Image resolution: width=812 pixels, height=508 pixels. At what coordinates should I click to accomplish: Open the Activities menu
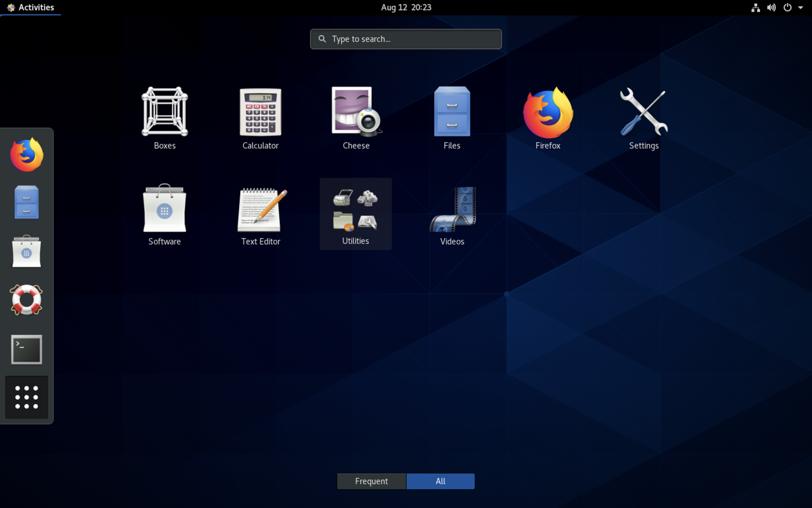31,7
